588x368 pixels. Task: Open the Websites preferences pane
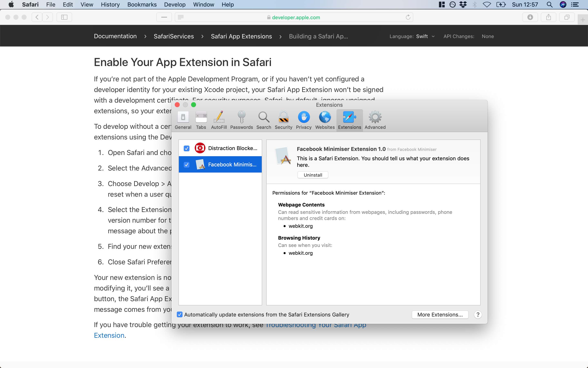pos(325,120)
